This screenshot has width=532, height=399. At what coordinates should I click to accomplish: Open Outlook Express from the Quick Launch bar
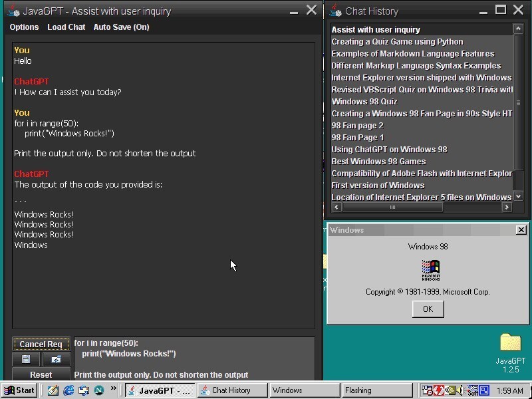85,390
